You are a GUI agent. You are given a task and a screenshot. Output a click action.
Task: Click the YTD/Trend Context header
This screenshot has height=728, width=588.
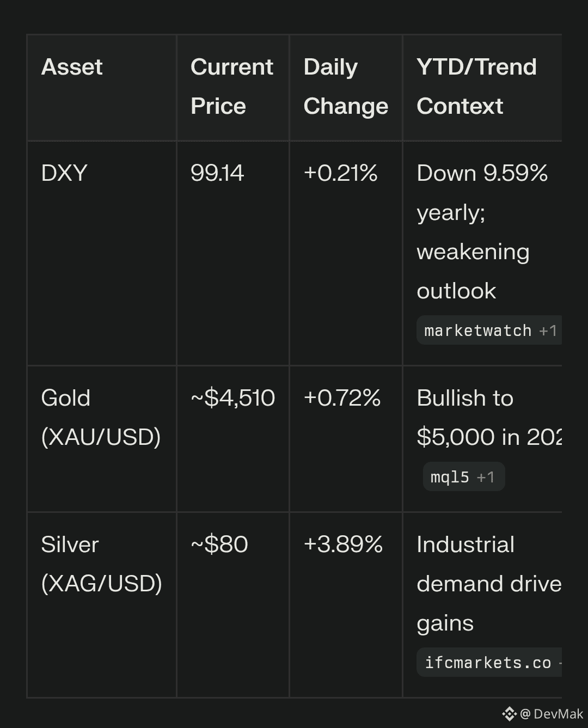(x=476, y=87)
